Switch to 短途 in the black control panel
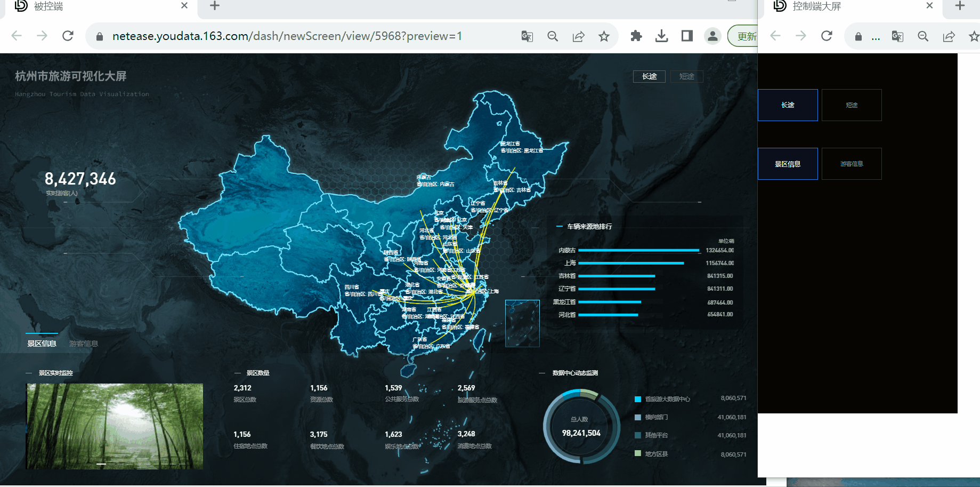Viewport: 980px width, 487px height. pos(851,105)
